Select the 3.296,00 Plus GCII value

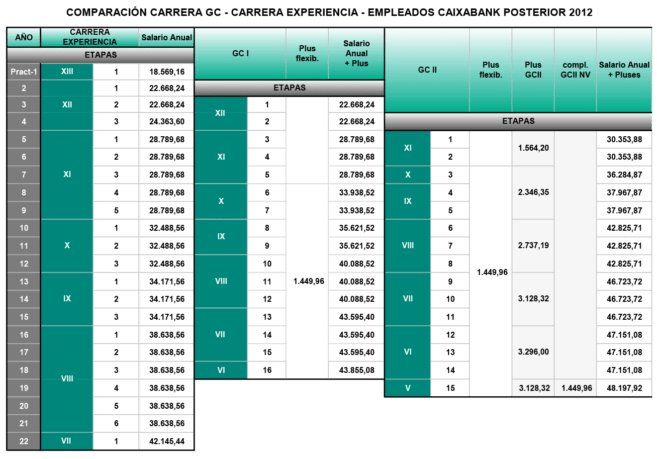[x=531, y=352]
